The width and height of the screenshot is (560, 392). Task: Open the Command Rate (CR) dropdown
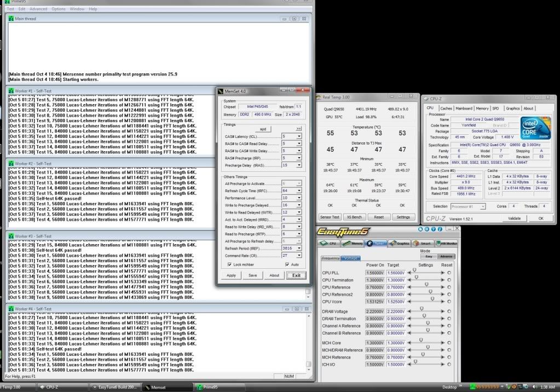[x=299, y=255]
